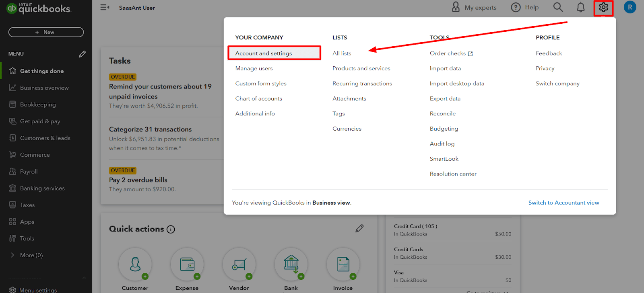The width and height of the screenshot is (644, 293).
Task: Click the Expense quick action icon
Action: (x=187, y=264)
